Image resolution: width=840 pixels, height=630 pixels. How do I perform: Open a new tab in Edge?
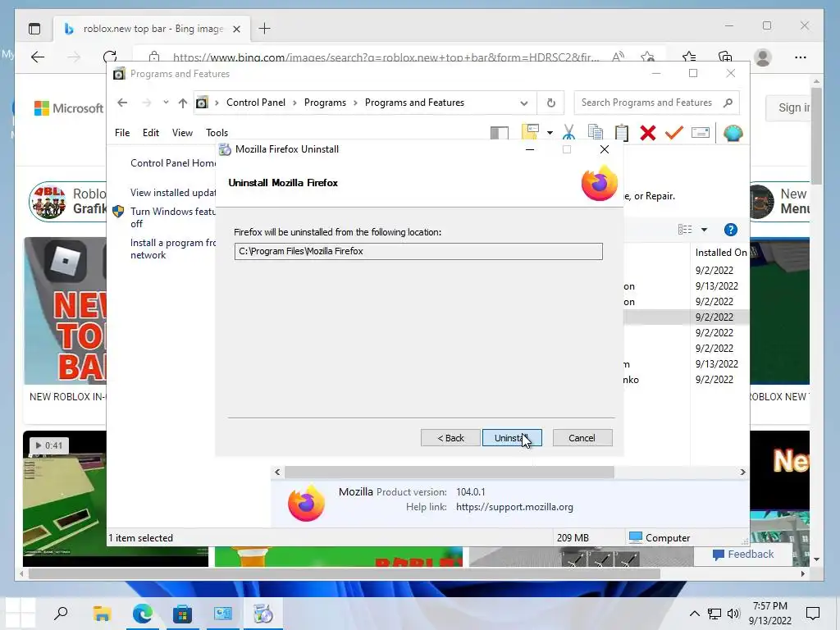265,29
